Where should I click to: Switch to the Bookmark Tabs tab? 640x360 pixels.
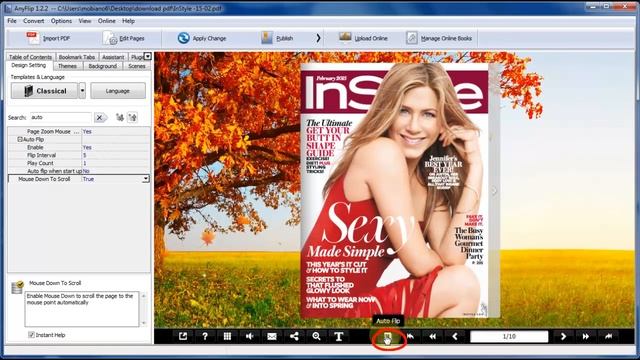click(x=77, y=57)
